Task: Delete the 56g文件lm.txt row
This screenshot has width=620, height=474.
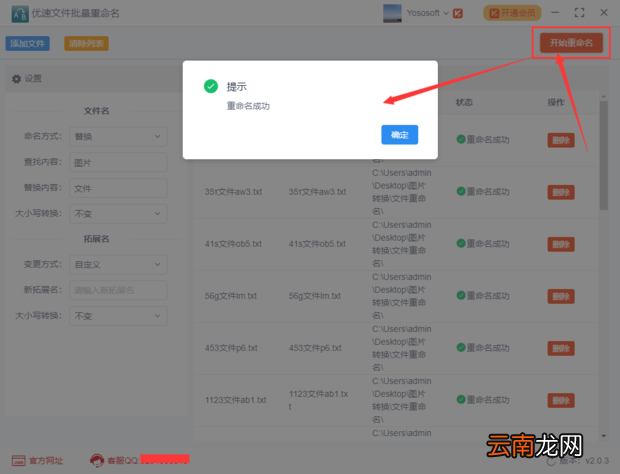Action: coord(561,296)
